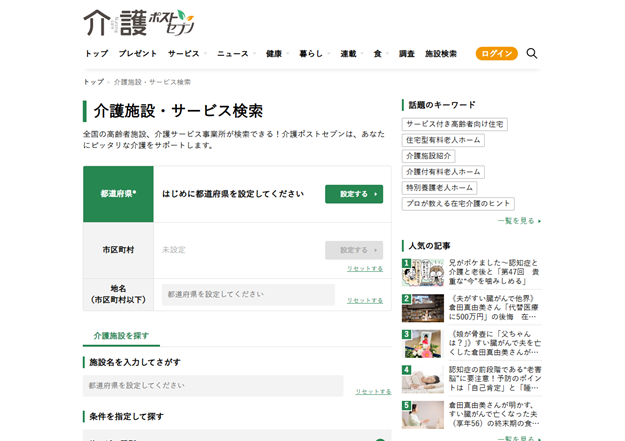Expand the ニュース navigation dropdown
This screenshot has height=441, width=625.
[x=236, y=53]
